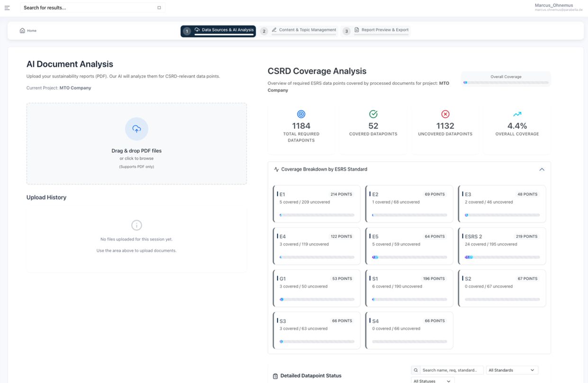
Task: Click the Home breadcrumb link
Action: [x=31, y=31]
